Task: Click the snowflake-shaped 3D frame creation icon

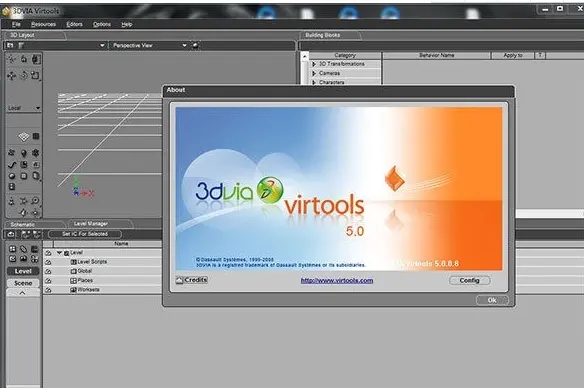Action: coord(35,153)
